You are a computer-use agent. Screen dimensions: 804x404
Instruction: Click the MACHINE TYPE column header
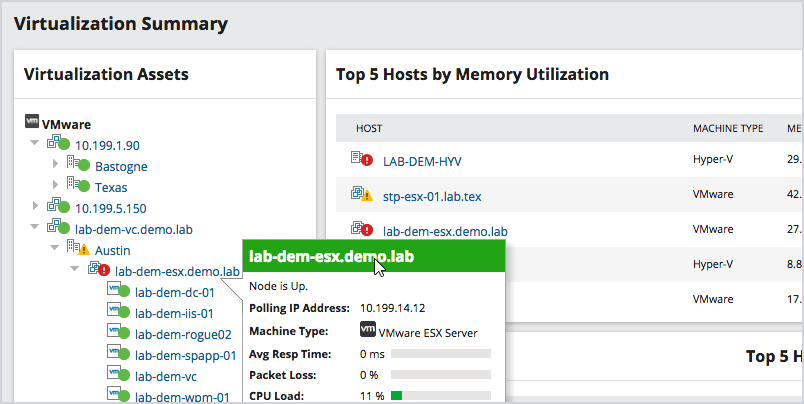click(728, 128)
